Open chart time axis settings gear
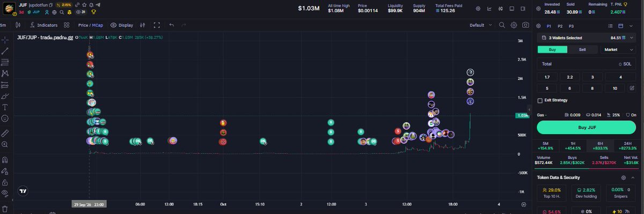This screenshot has width=644, height=214. (523, 204)
